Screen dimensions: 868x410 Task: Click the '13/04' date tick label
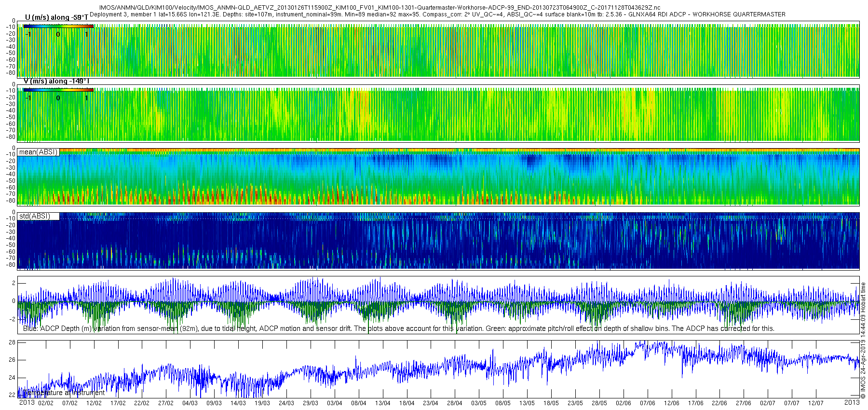point(383,403)
